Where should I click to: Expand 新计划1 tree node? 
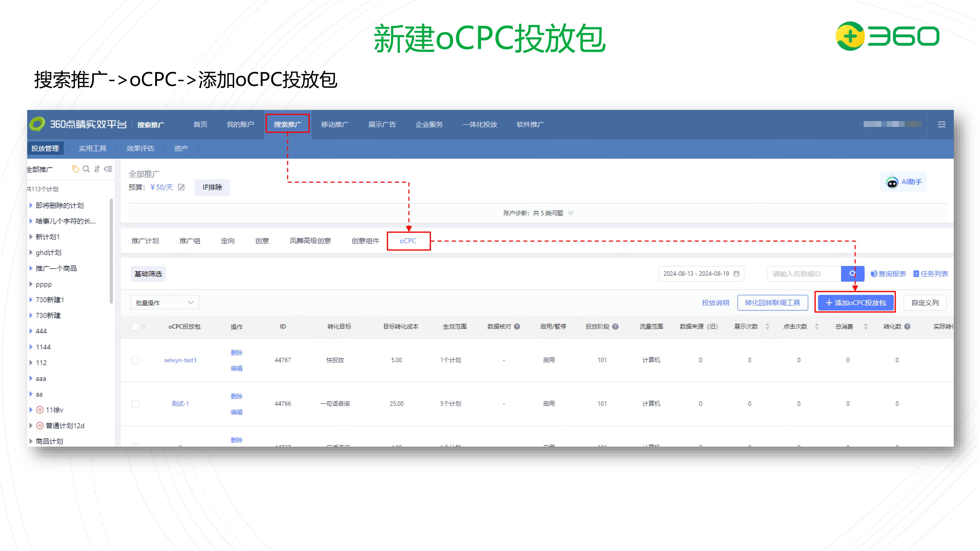(31, 237)
